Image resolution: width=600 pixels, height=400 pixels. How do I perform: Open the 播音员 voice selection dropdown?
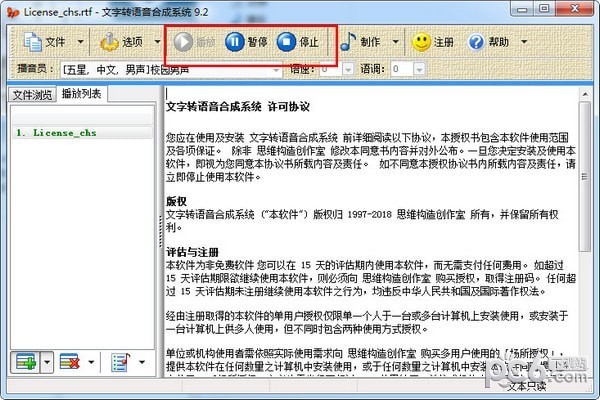pyautogui.click(x=276, y=70)
